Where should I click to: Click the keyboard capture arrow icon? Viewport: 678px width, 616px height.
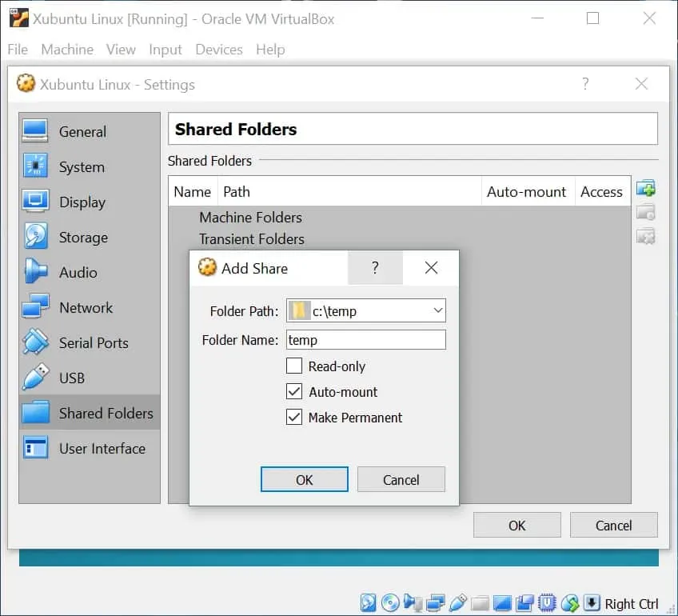(592, 603)
